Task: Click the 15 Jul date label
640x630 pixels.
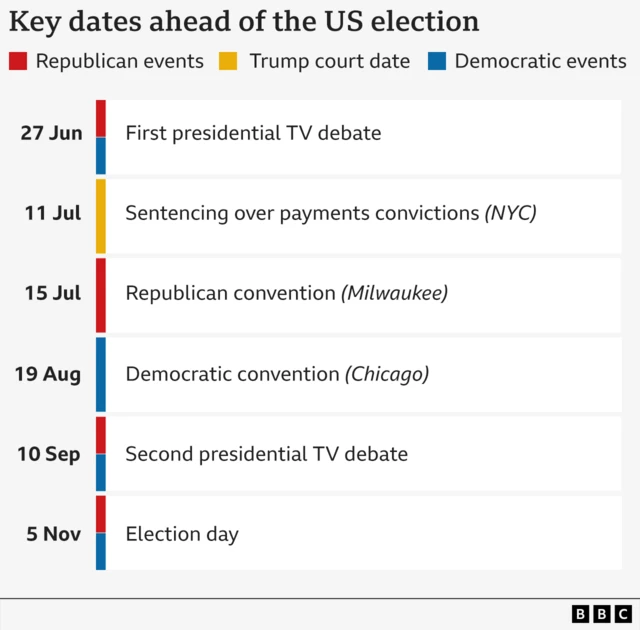Action: (x=53, y=293)
